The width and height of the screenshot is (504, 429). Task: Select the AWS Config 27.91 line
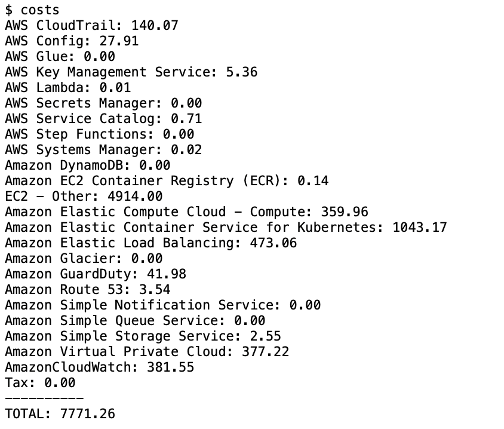[x=72, y=41]
